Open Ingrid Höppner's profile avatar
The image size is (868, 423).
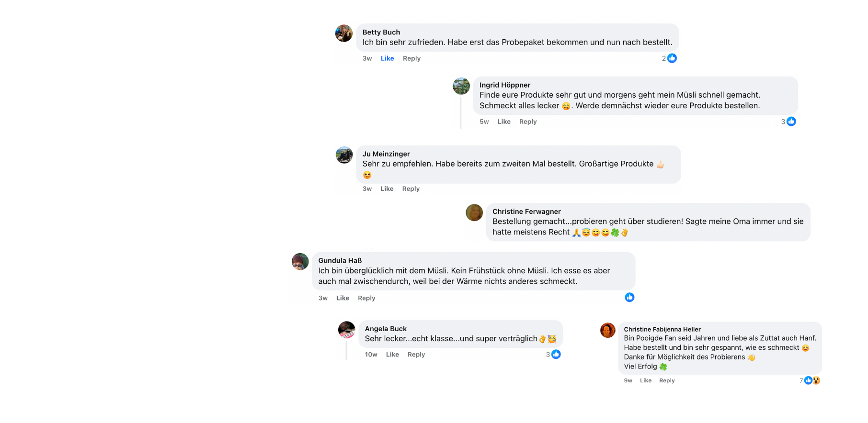tap(461, 86)
